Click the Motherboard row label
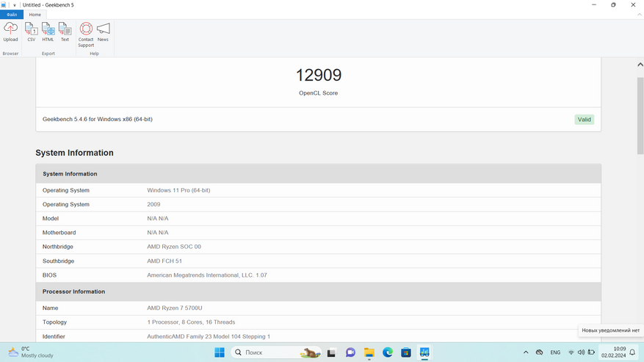644x362 pixels. coord(59,233)
